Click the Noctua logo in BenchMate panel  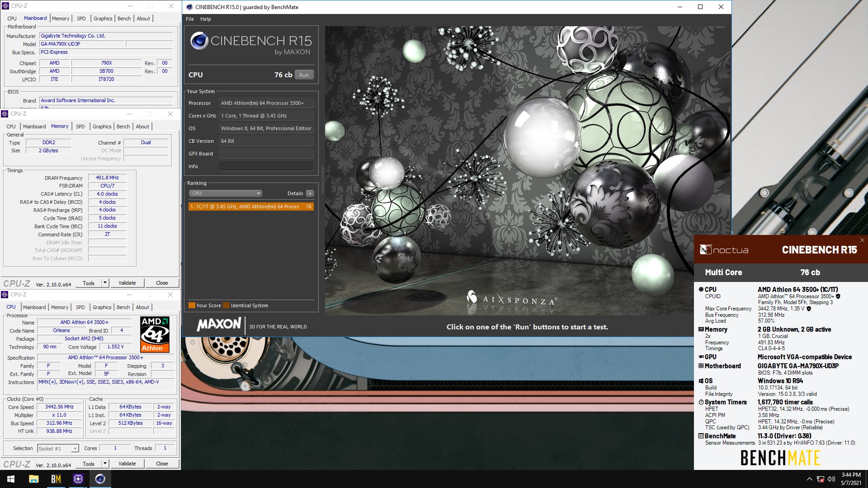pyautogui.click(x=724, y=250)
